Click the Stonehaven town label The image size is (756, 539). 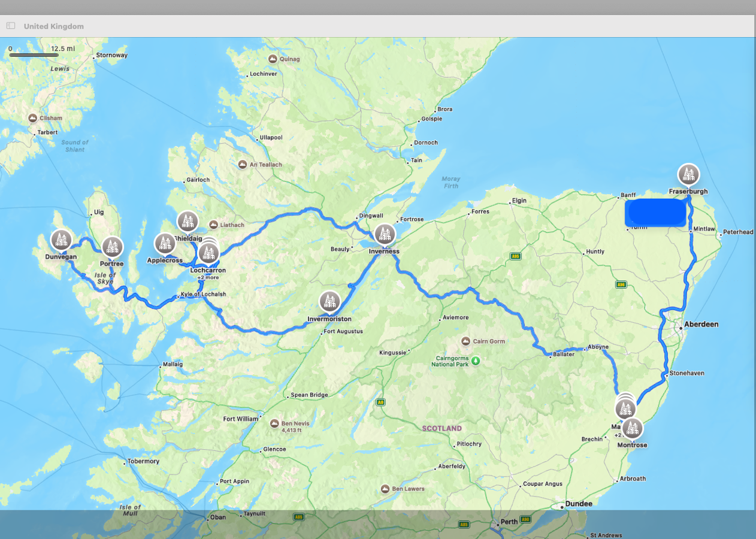tap(687, 373)
